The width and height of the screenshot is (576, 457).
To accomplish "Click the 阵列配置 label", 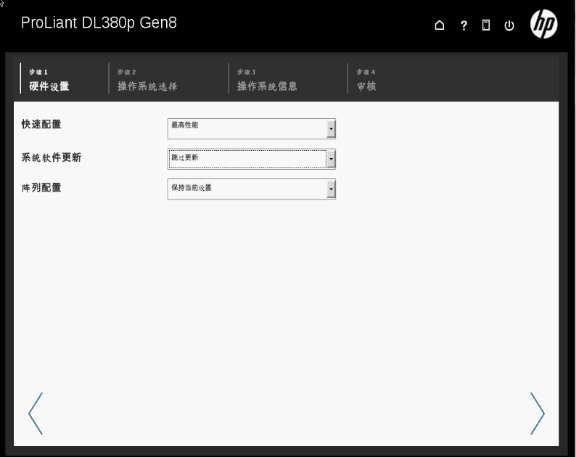I will coord(41,188).
